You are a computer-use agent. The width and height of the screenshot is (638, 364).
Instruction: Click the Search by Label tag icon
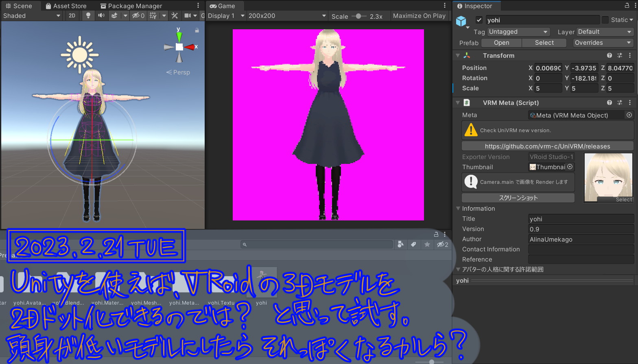pos(413,244)
